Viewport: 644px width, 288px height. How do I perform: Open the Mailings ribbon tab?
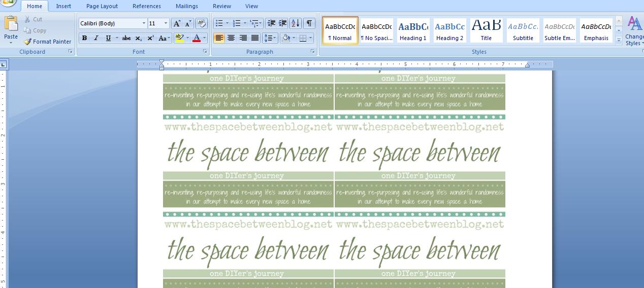186,6
